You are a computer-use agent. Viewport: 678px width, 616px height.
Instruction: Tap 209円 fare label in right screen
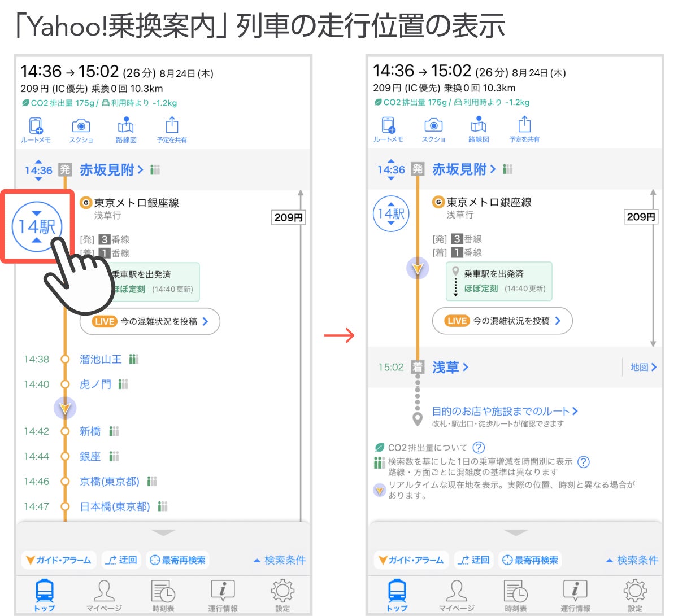[641, 217]
